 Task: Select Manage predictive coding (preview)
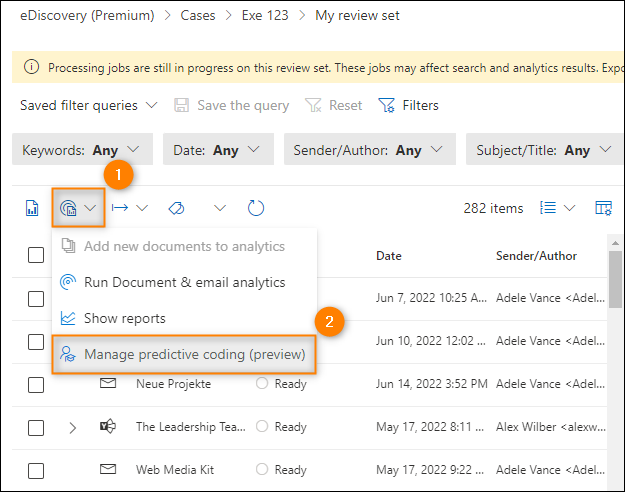point(184,354)
